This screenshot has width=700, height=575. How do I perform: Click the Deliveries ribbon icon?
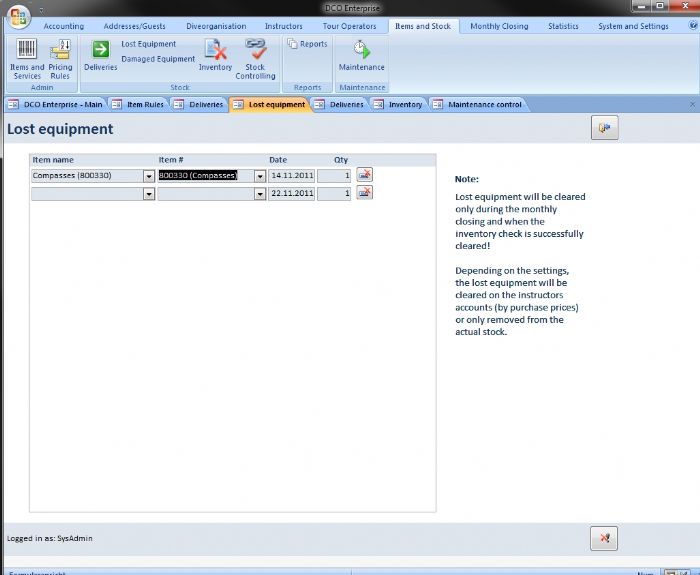100,55
